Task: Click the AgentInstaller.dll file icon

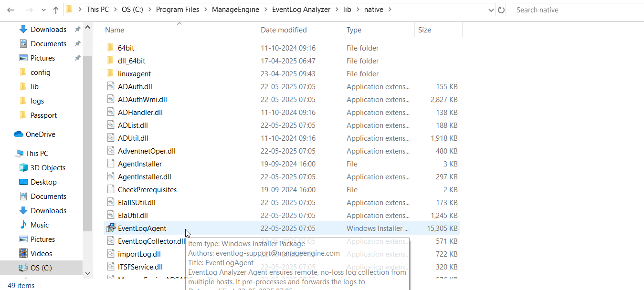Action: pyautogui.click(x=110, y=177)
